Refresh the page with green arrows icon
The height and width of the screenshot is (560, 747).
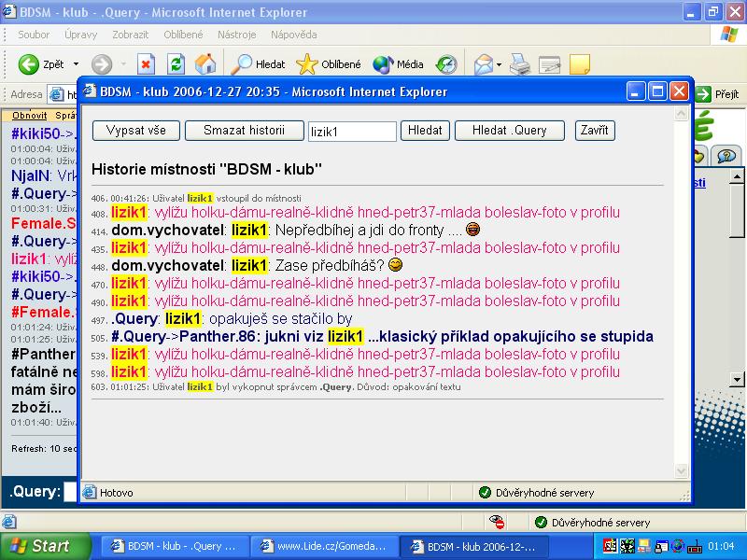(176, 64)
